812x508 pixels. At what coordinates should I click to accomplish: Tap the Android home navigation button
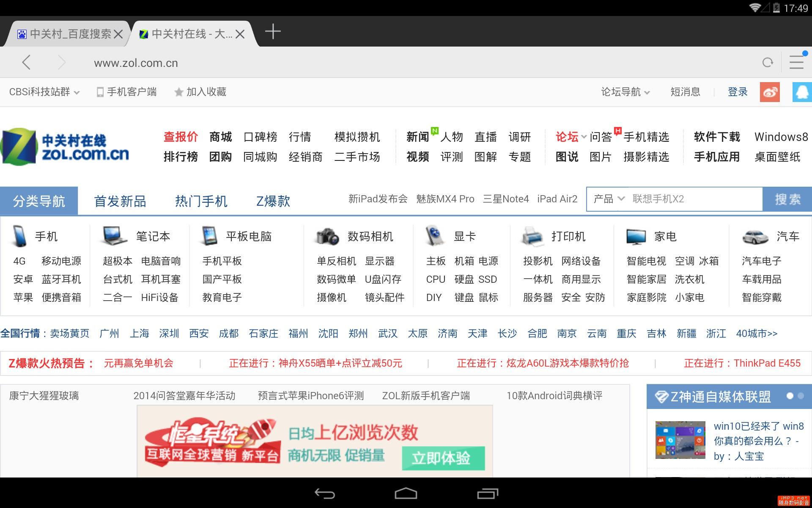tap(406, 493)
